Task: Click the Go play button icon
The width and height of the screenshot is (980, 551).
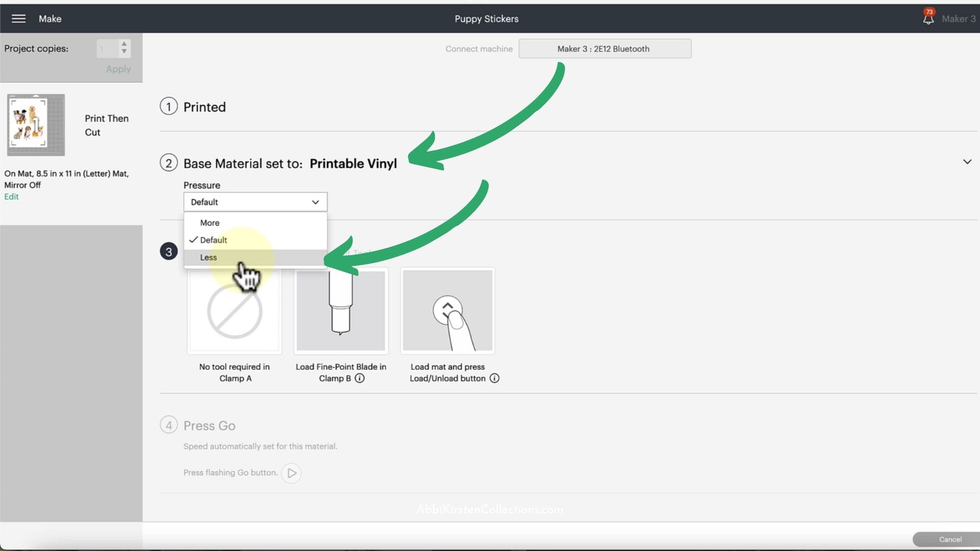Action: pyautogui.click(x=291, y=473)
